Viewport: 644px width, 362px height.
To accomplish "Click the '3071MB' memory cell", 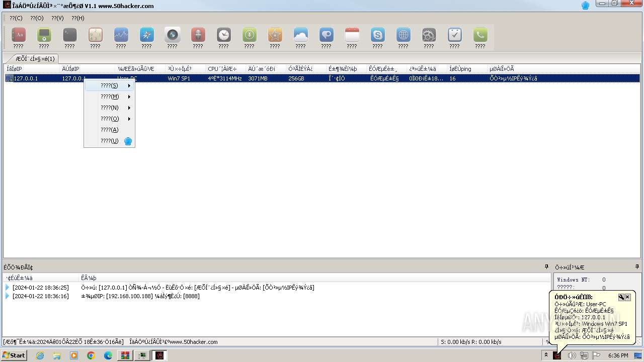I will point(258,78).
